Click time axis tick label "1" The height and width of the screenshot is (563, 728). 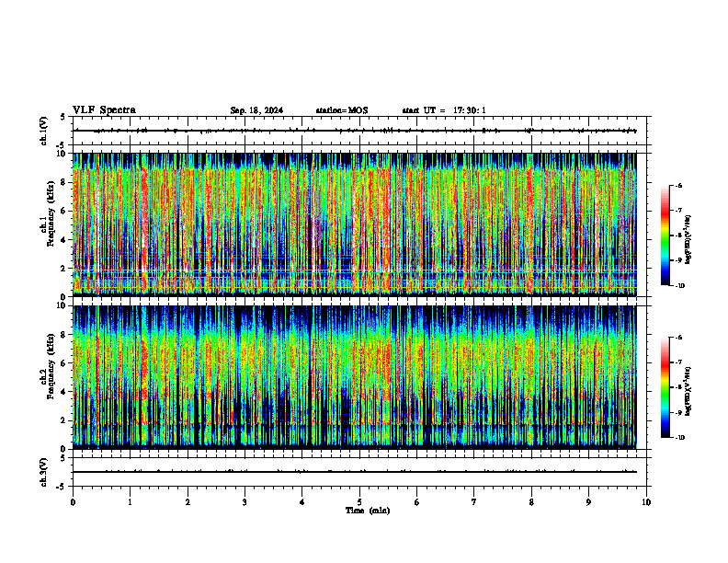(x=130, y=502)
